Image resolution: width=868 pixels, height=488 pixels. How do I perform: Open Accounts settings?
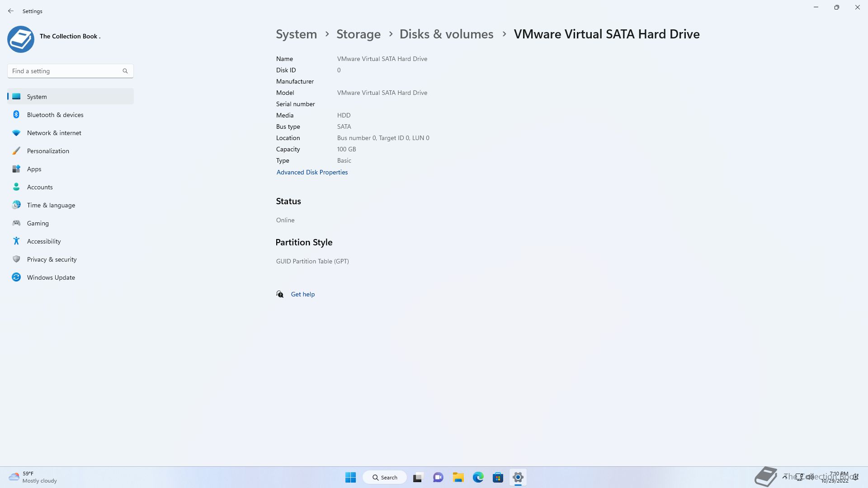click(x=71, y=187)
